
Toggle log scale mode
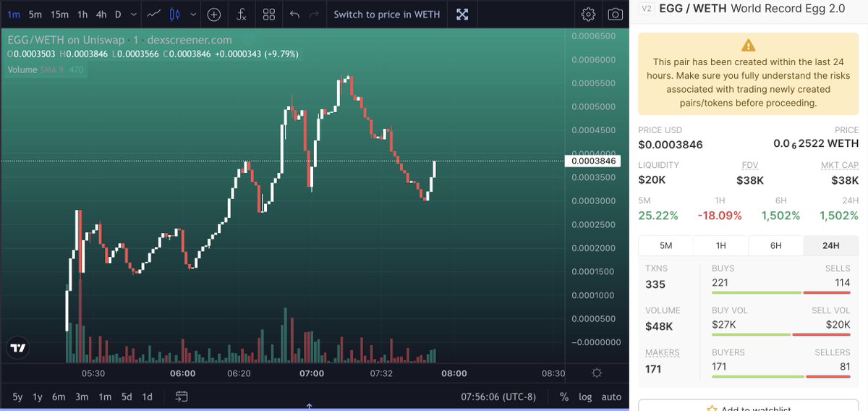point(585,397)
